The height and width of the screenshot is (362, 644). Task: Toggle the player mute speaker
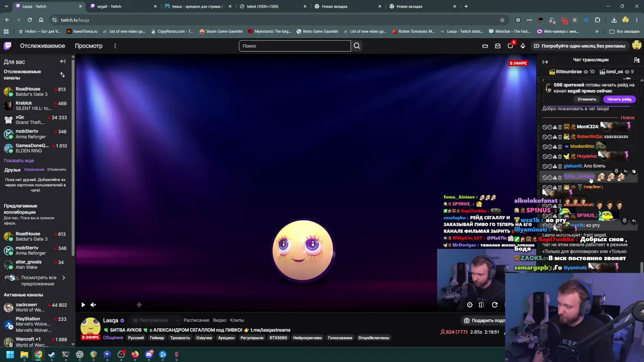pos(93,305)
